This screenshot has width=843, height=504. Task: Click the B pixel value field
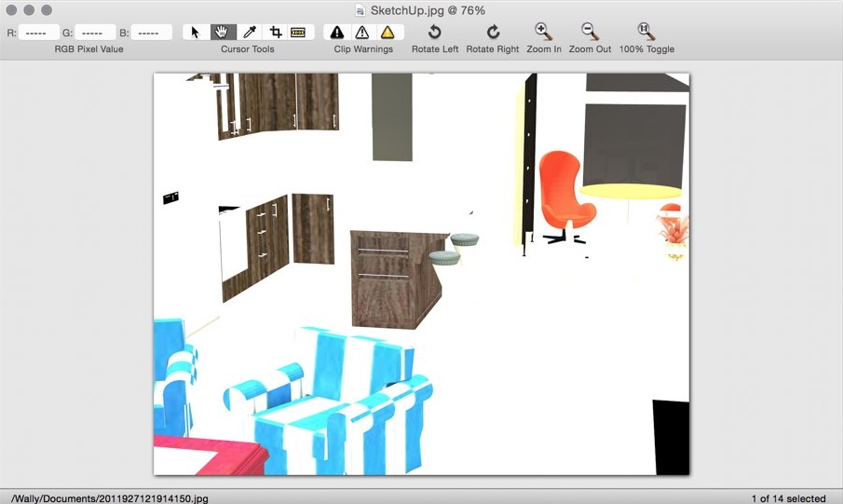click(152, 33)
